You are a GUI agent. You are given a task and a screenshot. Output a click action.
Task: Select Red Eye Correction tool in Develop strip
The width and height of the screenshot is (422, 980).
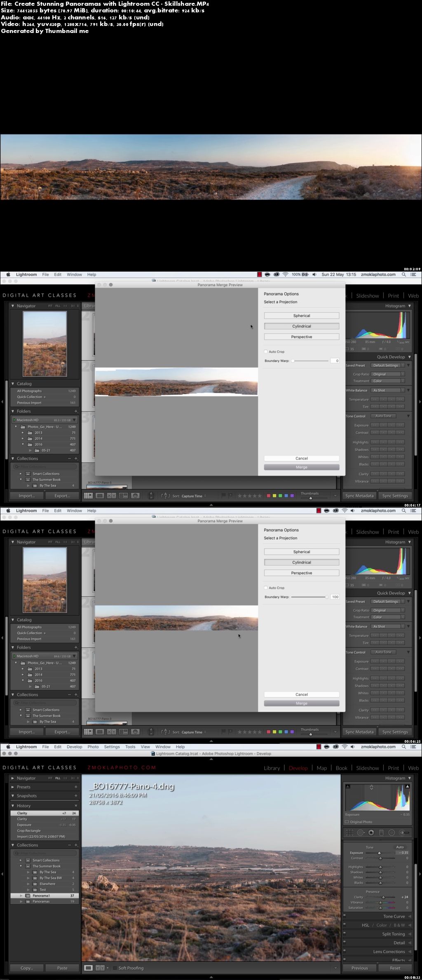click(371, 832)
